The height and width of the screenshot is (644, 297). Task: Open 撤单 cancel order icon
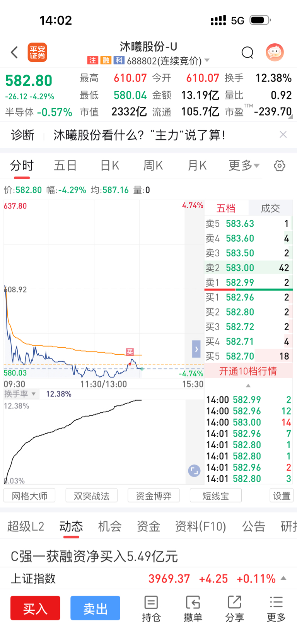(193, 609)
